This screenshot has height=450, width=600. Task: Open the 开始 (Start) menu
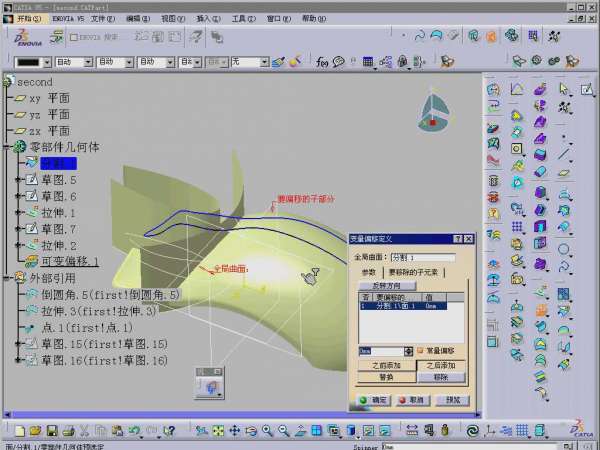(29, 18)
